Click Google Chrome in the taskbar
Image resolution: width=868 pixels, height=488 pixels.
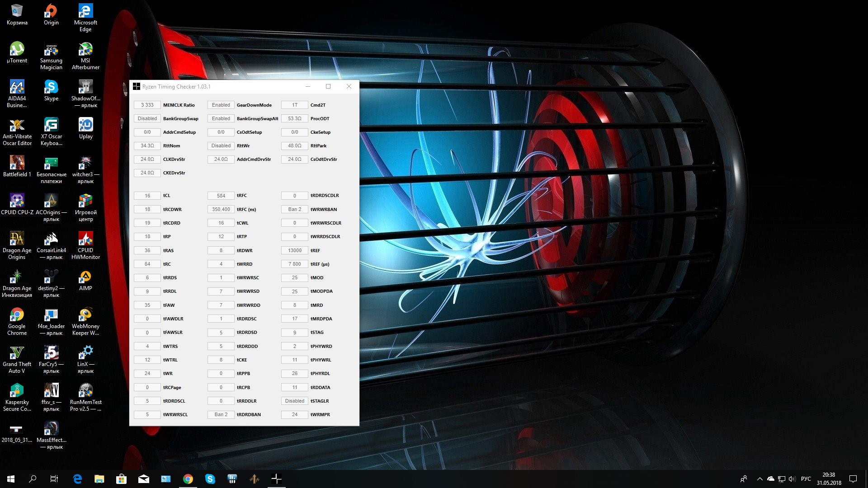[x=188, y=479]
